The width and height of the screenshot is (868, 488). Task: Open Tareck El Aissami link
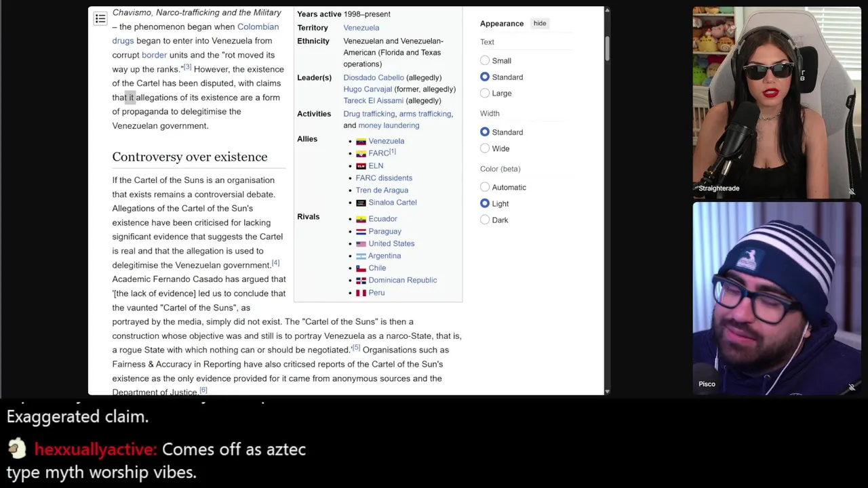(373, 100)
